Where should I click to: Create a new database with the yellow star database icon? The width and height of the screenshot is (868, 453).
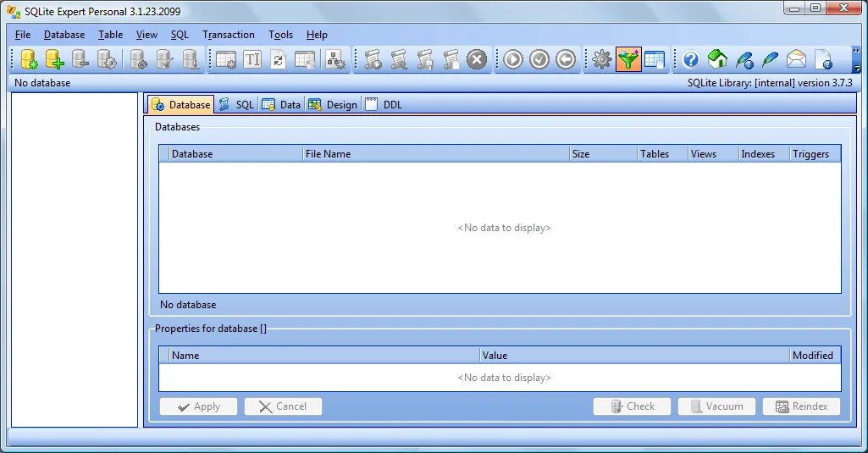pos(28,59)
